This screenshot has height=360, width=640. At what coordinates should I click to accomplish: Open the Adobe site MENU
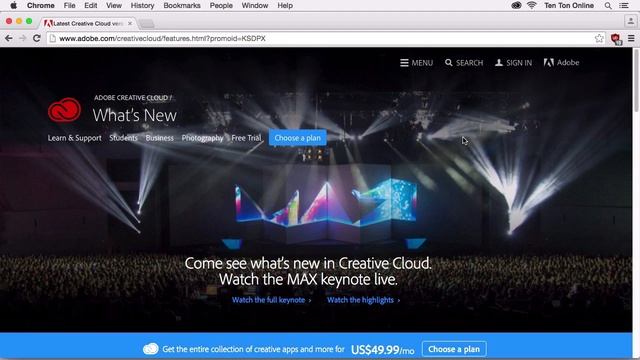[x=416, y=62]
